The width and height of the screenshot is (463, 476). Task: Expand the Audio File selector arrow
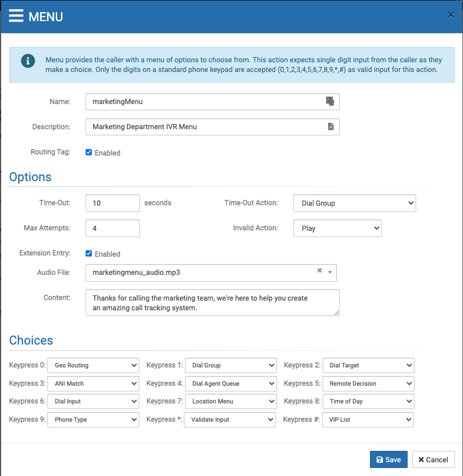(x=330, y=272)
